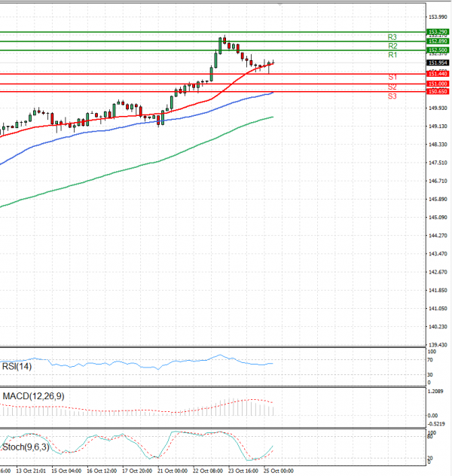Screen dimensions: 452x476
Task: Click the 146.710 price axis value
Action: 438,181
